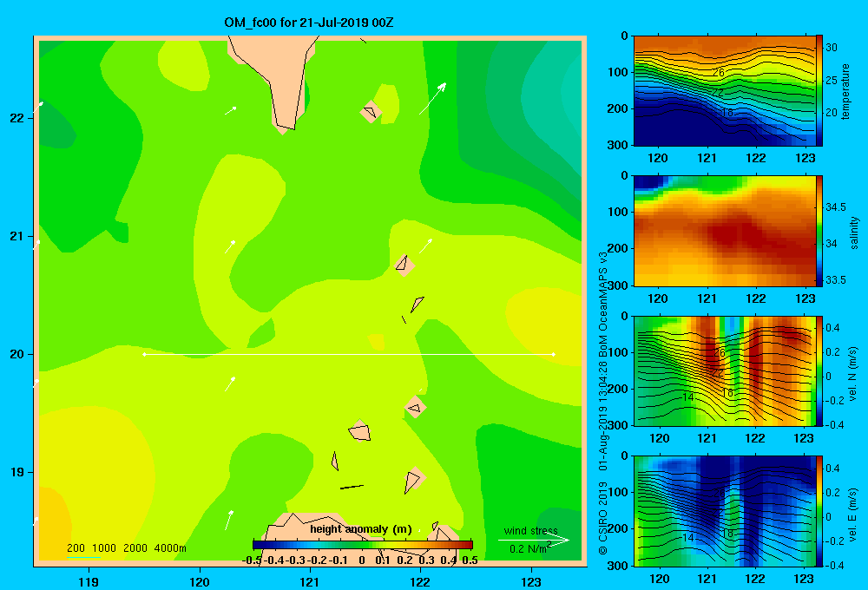Click the large wind arrow northeast of Taiwan's tip
The image size is (868, 590).
coord(432,99)
